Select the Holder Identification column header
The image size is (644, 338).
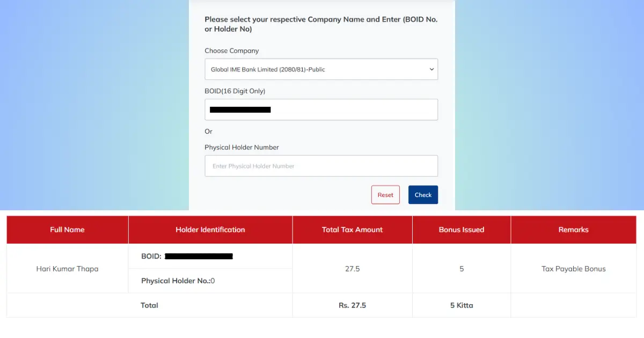pos(210,229)
